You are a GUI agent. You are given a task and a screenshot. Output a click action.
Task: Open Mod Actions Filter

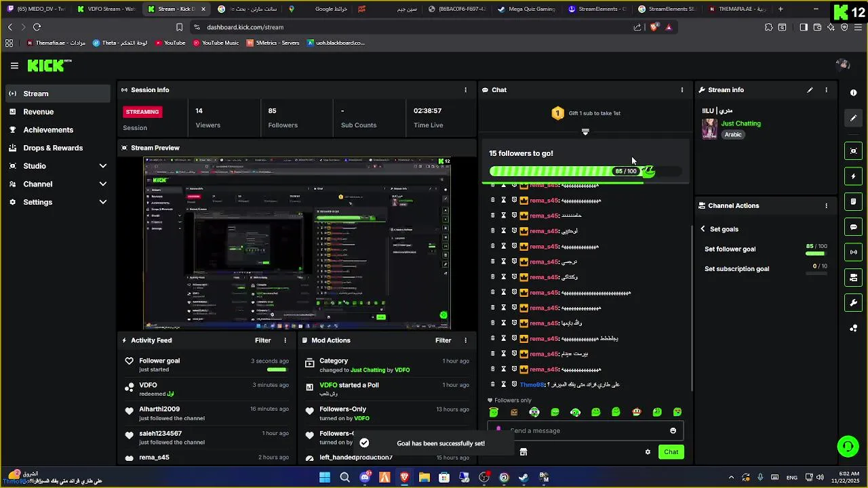[443, 340]
